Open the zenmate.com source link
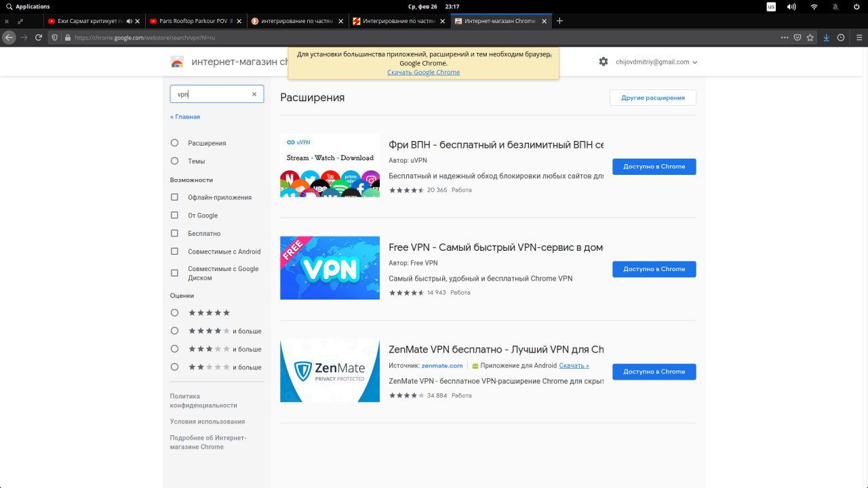 [442, 365]
